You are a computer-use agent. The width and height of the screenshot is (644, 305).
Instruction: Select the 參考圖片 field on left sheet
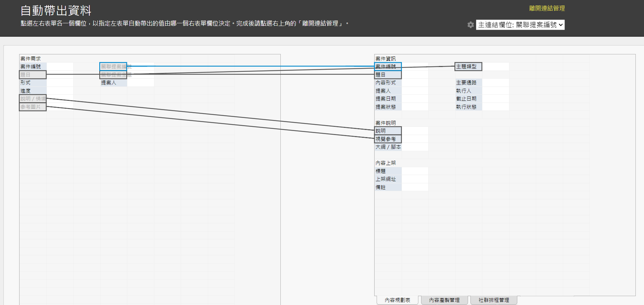(33, 107)
